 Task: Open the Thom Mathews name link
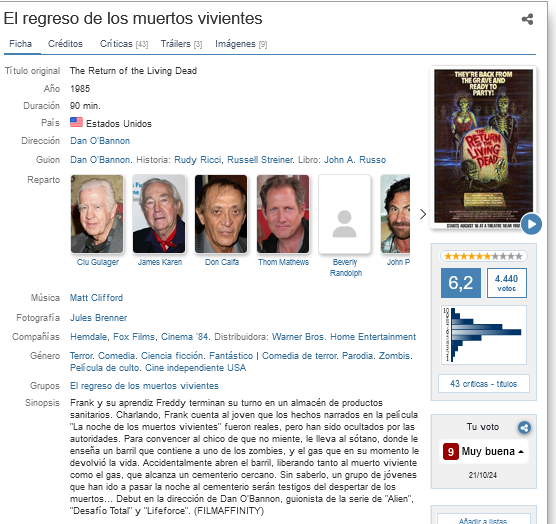[x=283, y=262]
